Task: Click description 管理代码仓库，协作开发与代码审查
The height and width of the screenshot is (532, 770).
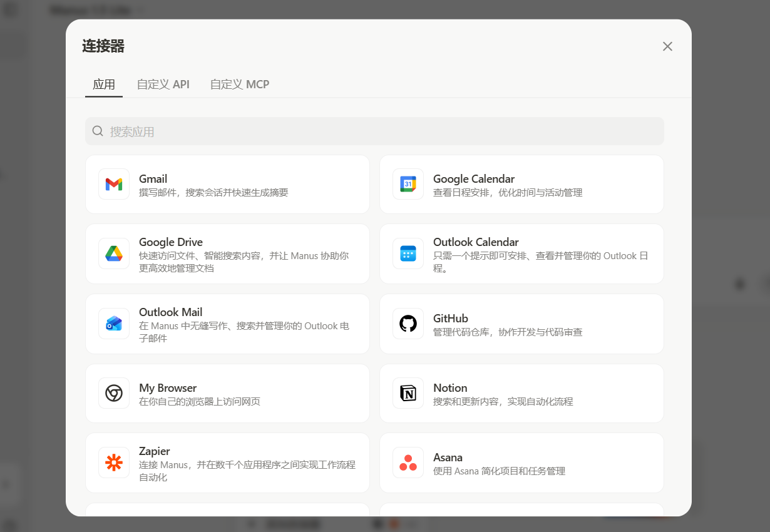Action: (x=508, y=332)
